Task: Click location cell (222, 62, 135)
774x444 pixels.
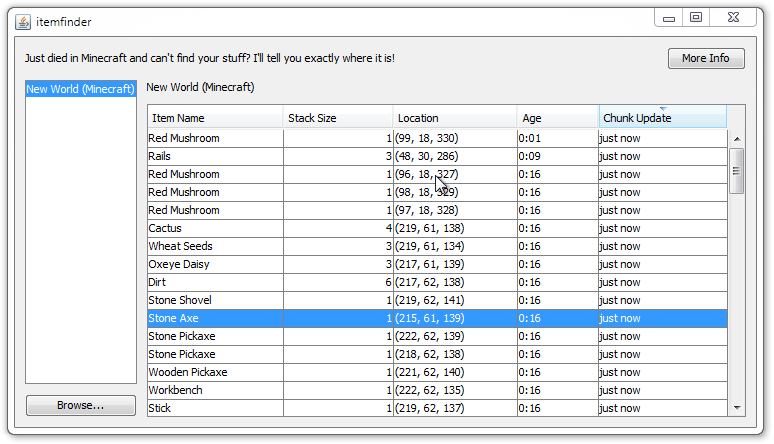Action: coord(455,390)
